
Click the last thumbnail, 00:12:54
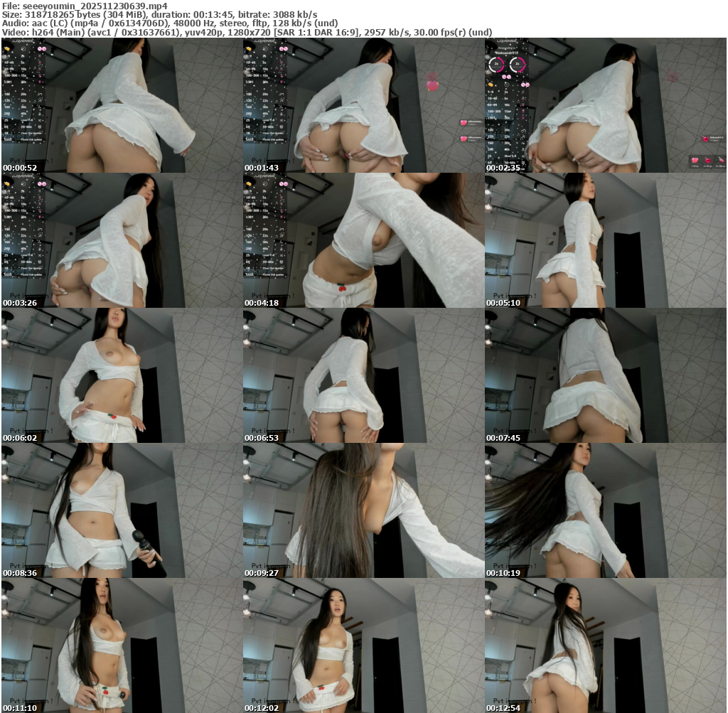click(605, 645)
